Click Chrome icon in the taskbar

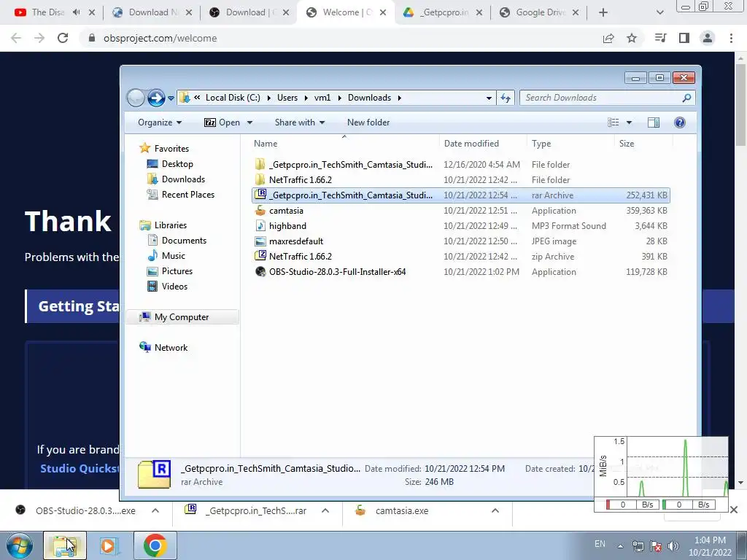click(155, 545)
